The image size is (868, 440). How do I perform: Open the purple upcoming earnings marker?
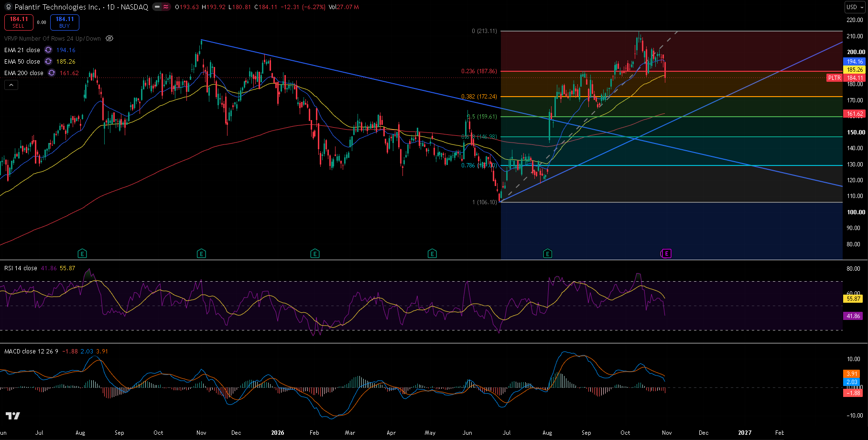666,253
